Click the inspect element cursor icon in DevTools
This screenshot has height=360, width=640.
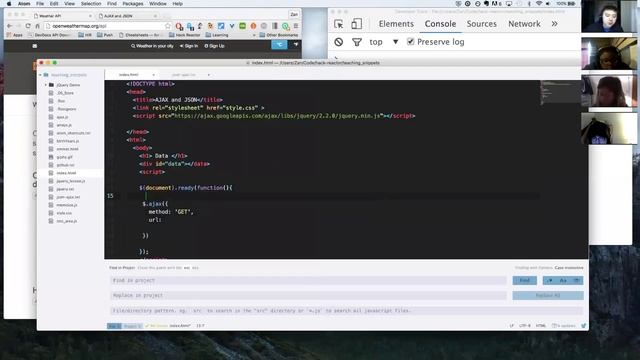(x=339, y=24)
